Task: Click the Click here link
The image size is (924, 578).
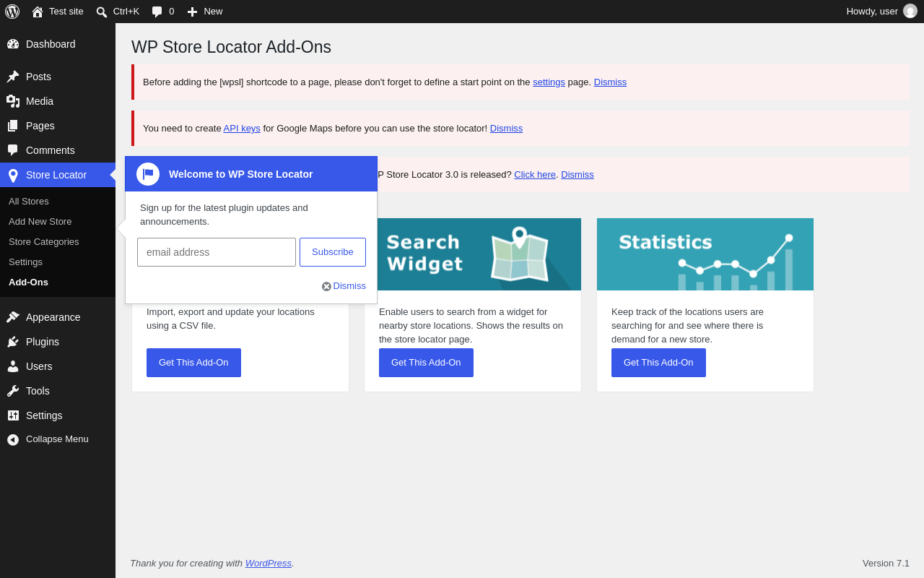Action: [x=535, y=174]
